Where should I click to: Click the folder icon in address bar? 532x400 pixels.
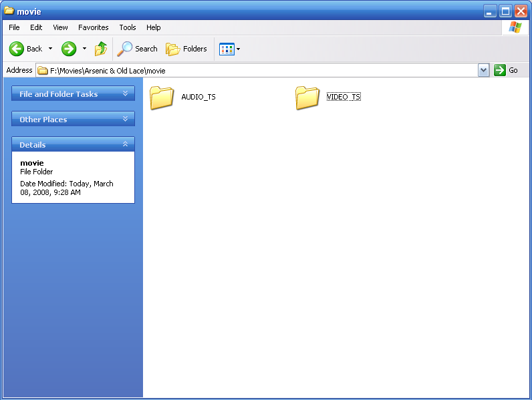point(42,71)
